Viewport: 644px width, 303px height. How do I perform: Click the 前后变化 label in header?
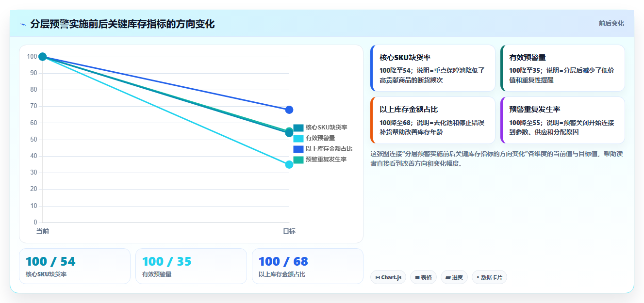tap(611, 23)
